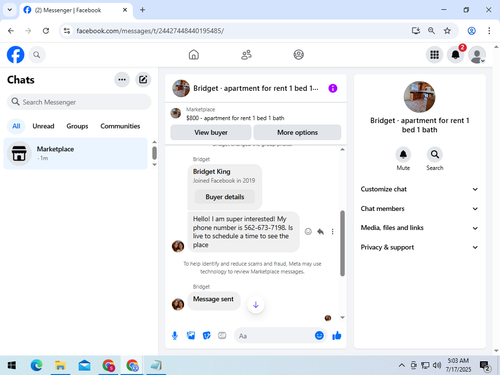Open conversation information purple icon
Image resolution: width=500 pixels, height=375 pixels.
click(x=333, y=88)
